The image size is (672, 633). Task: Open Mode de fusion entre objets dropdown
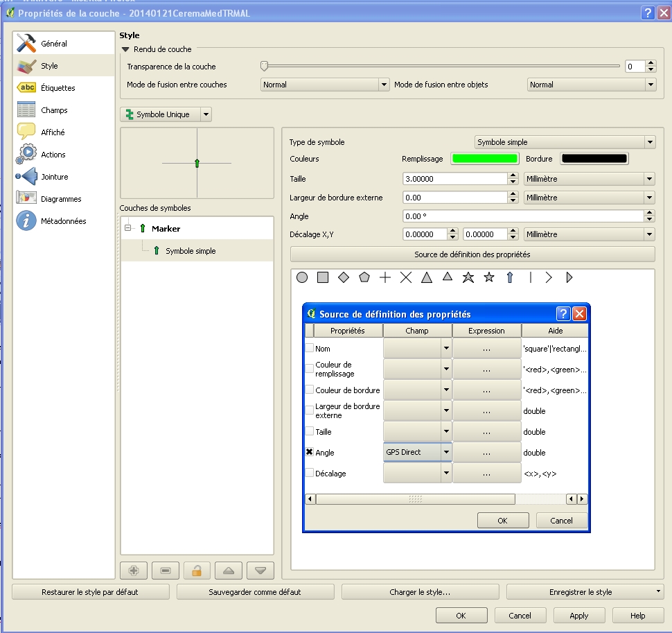(x=591, y=85)
